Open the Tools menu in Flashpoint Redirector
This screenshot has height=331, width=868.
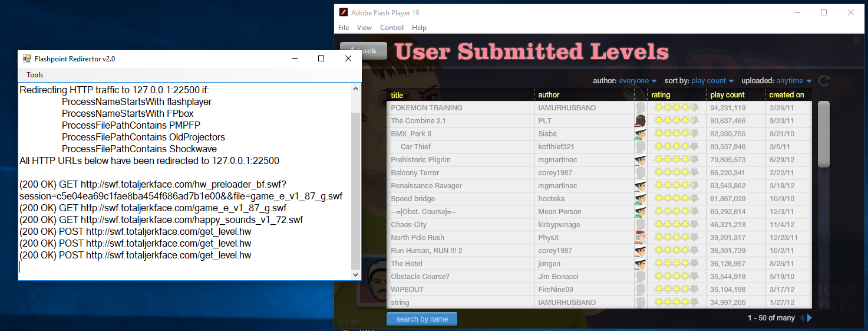pos(35,75)
